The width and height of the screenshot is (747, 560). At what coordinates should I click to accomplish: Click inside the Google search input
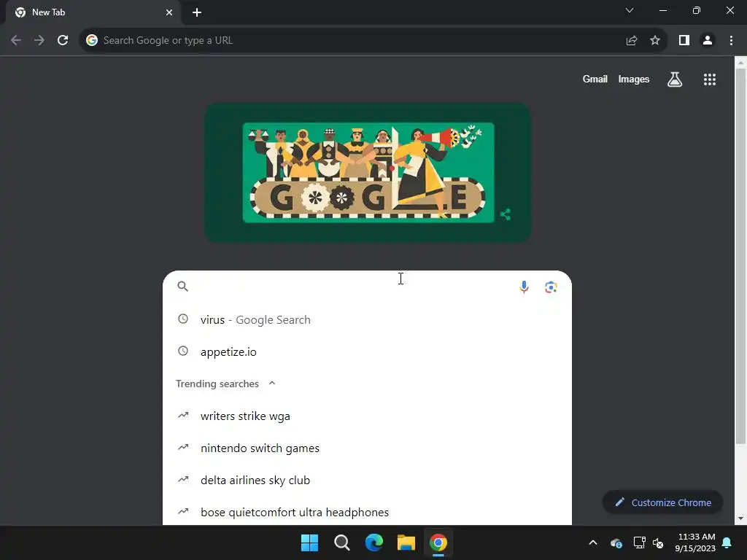click(x=352, y=286)
